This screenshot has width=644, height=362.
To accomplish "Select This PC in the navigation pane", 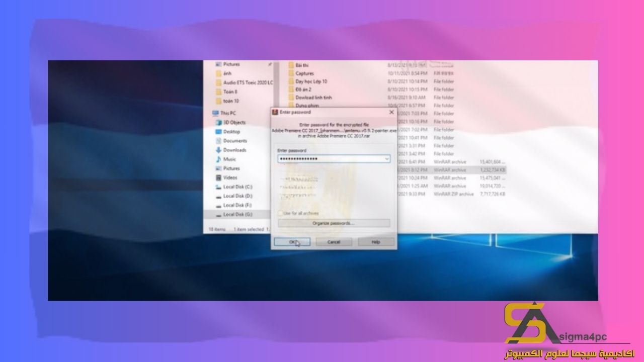I will click(x=227, y=113).
